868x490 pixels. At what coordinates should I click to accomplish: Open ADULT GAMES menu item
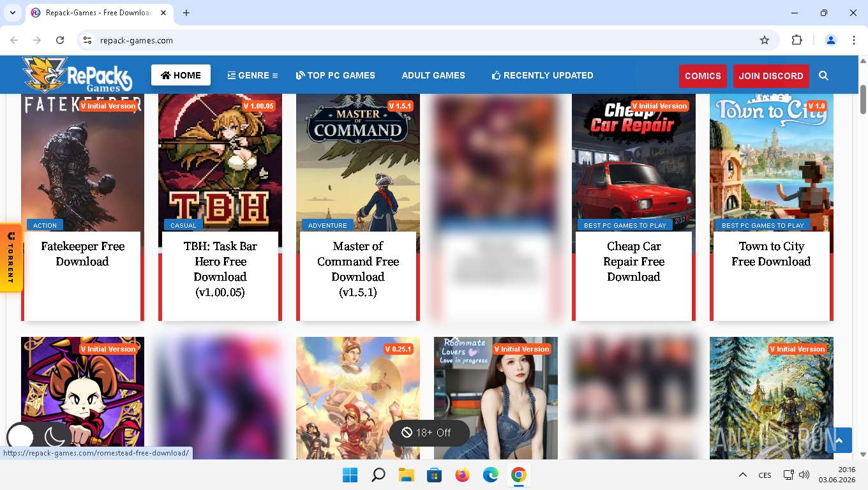click(433, 75)
